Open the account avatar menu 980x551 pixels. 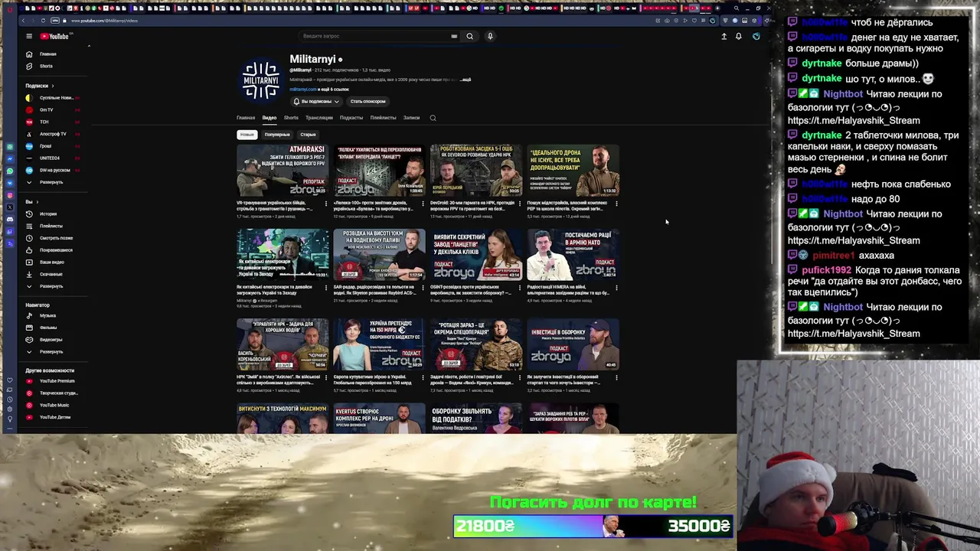coord(756,36)
